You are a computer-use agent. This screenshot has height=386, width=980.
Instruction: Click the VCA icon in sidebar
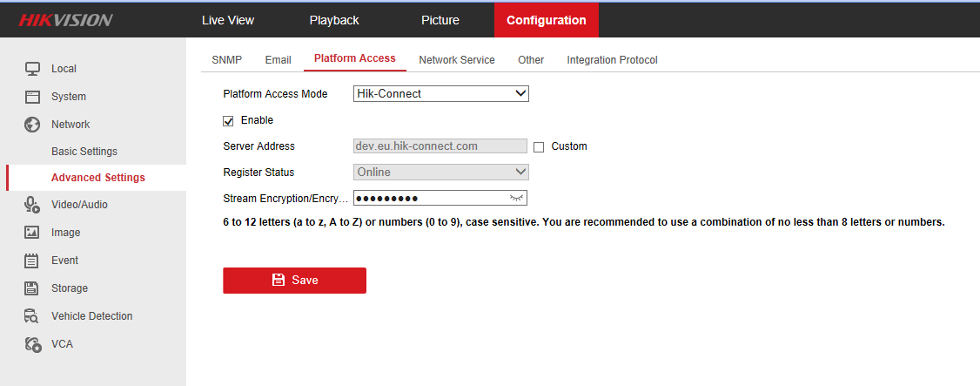point(32,344)
